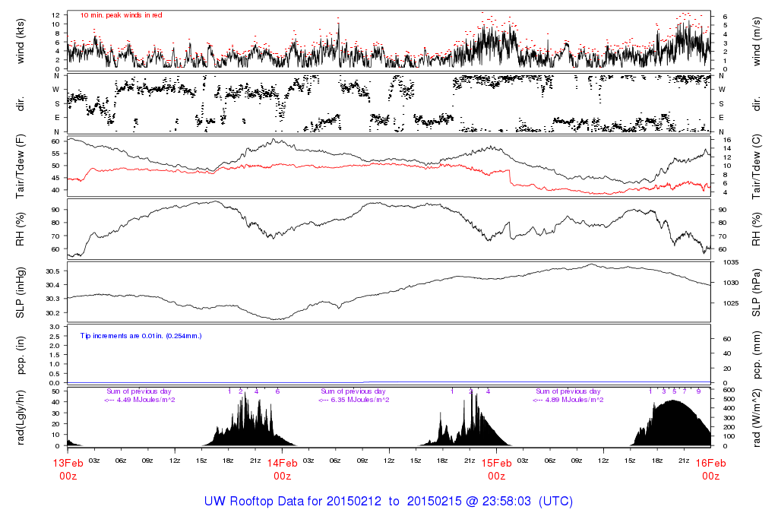Click the "Tair/Tdew (C)" axis label
778x532 pixels.
pyautogui.click(x=757, y=166)
